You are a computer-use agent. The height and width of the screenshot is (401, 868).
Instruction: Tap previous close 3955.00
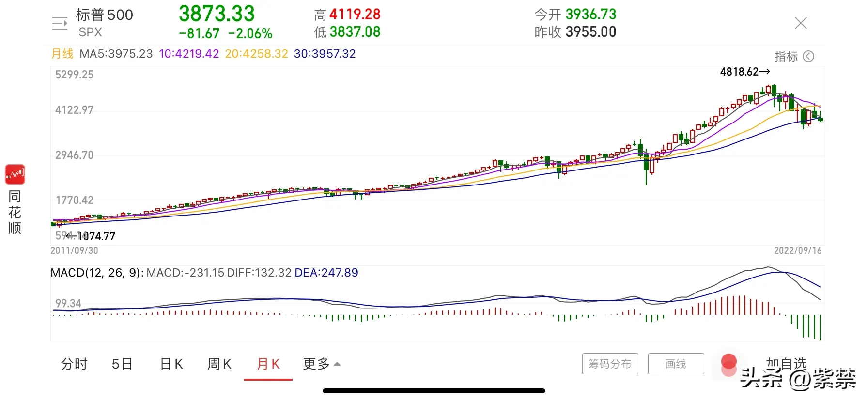click(591, 32)
